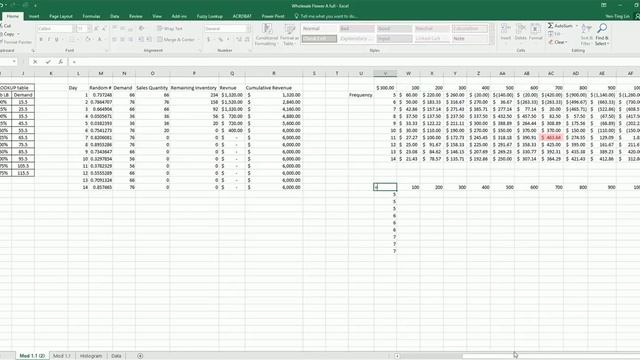Apply Accounting dollar number format
Screen dimensions: 640x360
[x=209, y=40]
